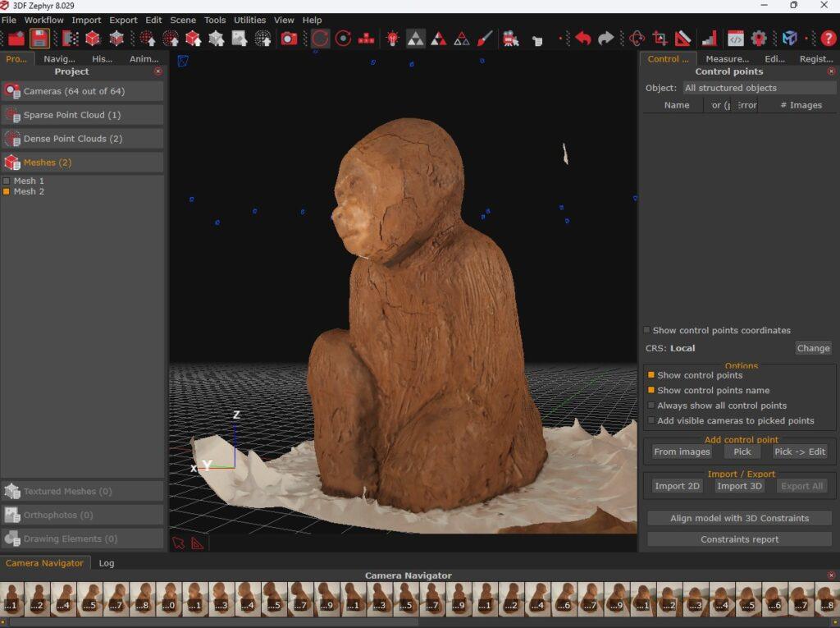Click the red undo arrow icon
Image resolution: width=840 pixels, height=628 pixels.
pos(583,38)
